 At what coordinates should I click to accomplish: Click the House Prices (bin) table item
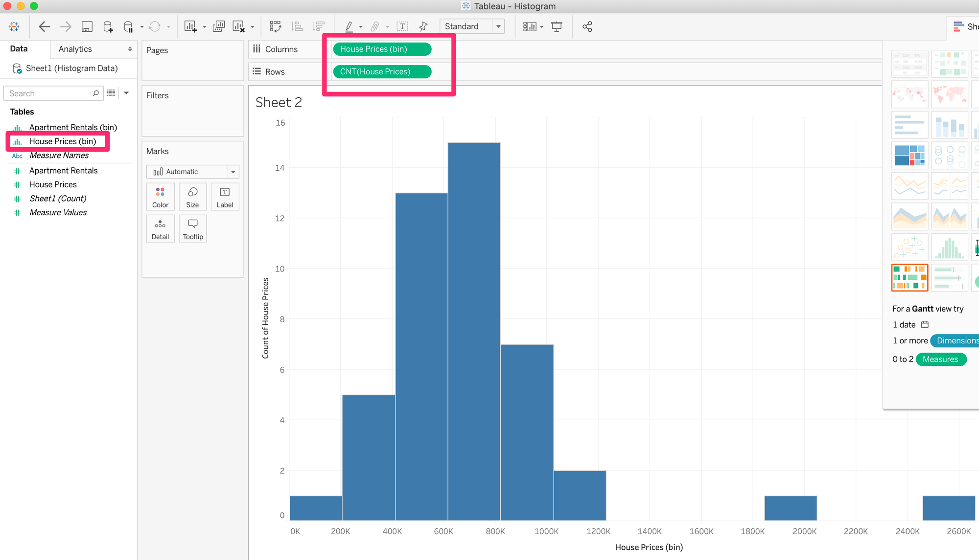pyautogui.click(x=63, y=141)
